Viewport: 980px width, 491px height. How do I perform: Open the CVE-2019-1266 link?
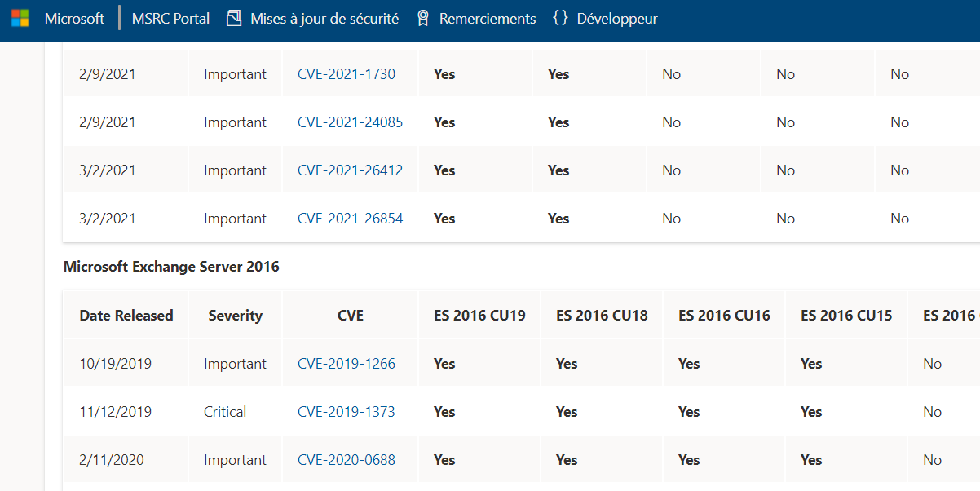pos(346,364)
